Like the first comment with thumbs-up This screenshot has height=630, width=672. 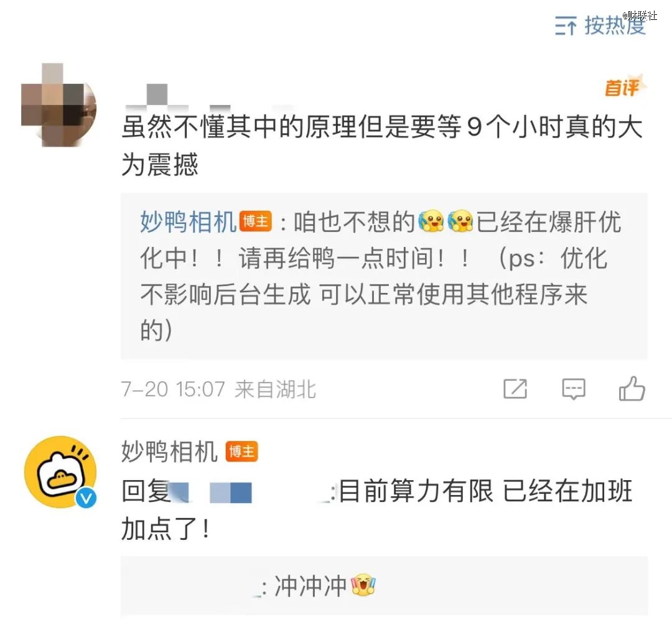coord(632,389)
